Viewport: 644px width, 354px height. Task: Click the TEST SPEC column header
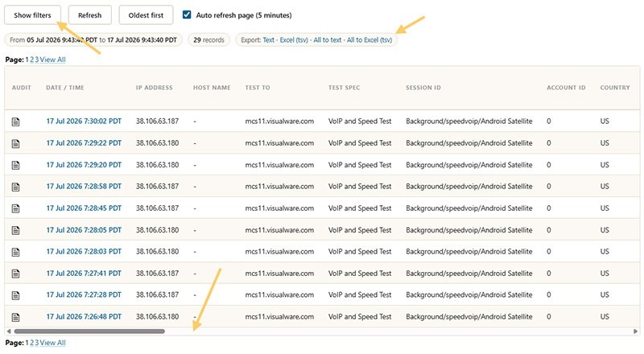pos(344,88)
